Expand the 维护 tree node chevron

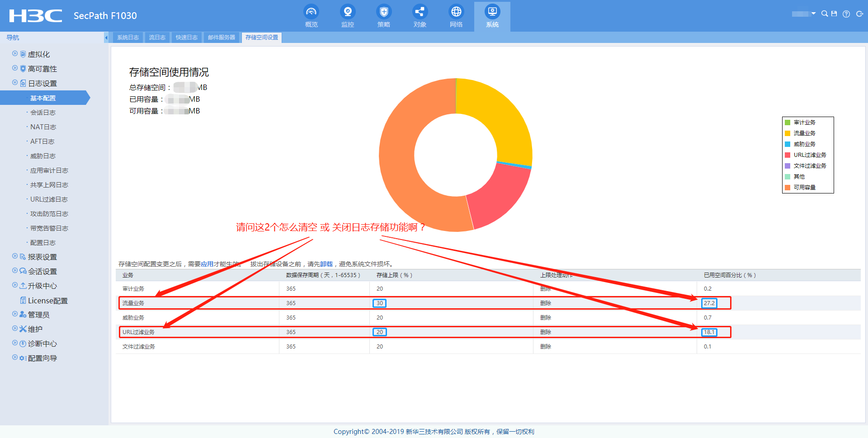15,329
